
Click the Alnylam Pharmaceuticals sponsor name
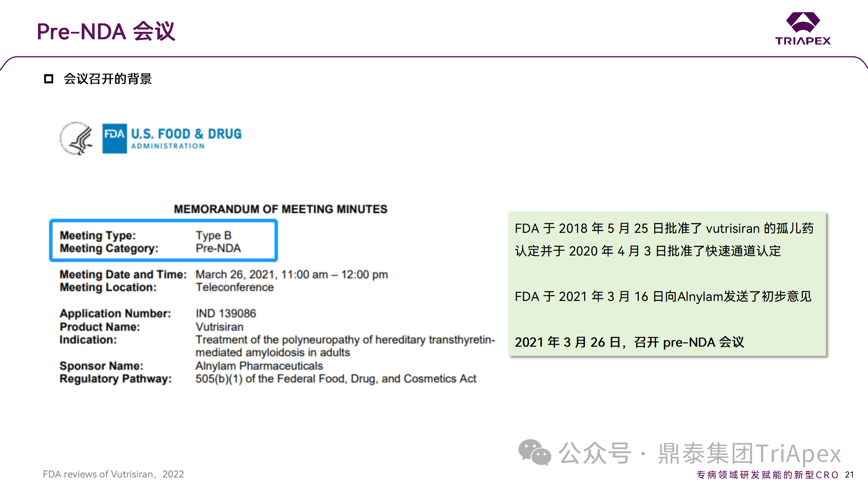(x=259, y=366)
